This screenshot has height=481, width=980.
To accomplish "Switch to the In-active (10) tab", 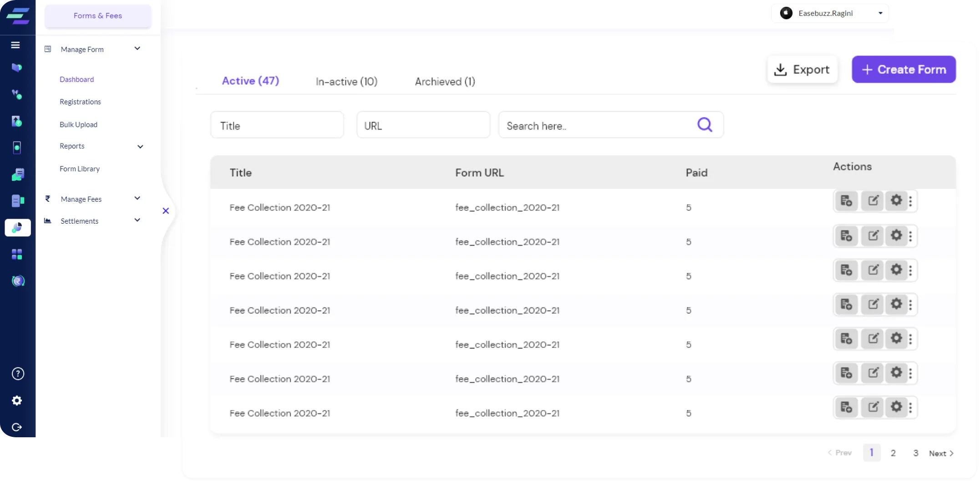I will (x=346, y=82).
